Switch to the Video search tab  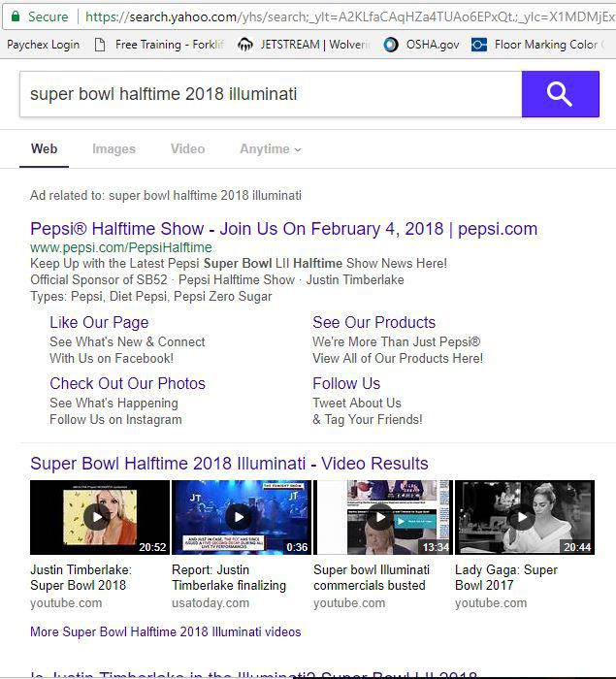point(187,149)
